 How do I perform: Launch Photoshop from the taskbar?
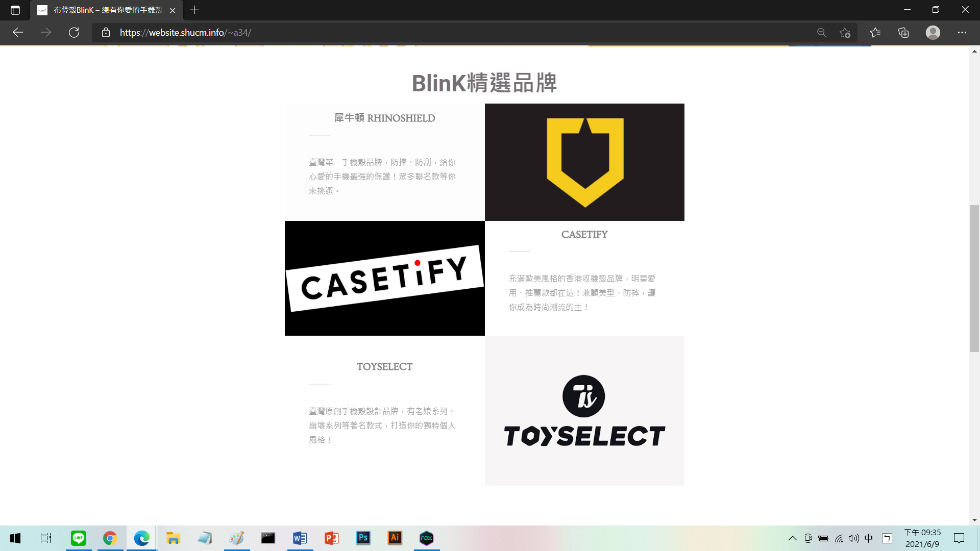click(363, 538)
